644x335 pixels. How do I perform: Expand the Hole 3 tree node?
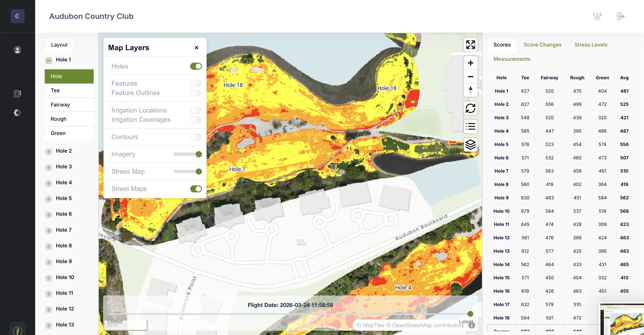49,167
